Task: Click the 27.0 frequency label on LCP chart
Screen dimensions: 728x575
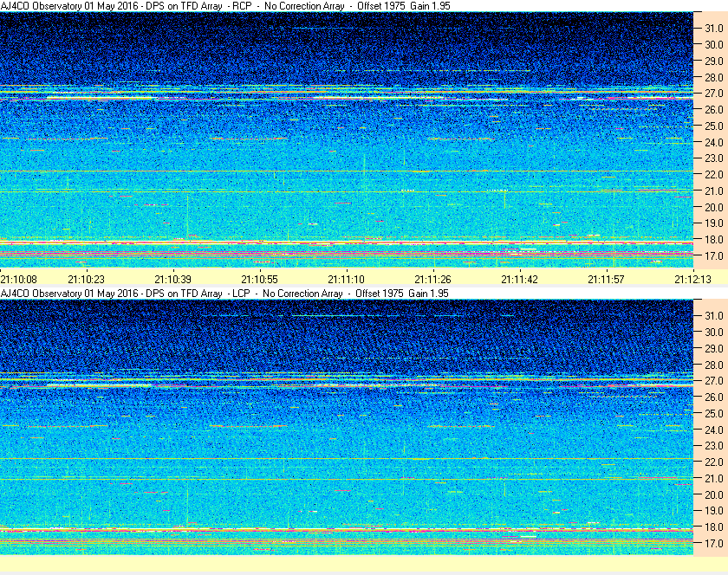Action: click(714, 381)
